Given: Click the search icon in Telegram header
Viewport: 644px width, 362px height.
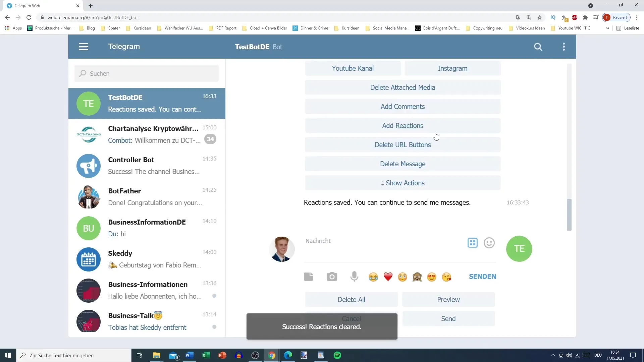Looking at the screenshot, I should 538,46.
